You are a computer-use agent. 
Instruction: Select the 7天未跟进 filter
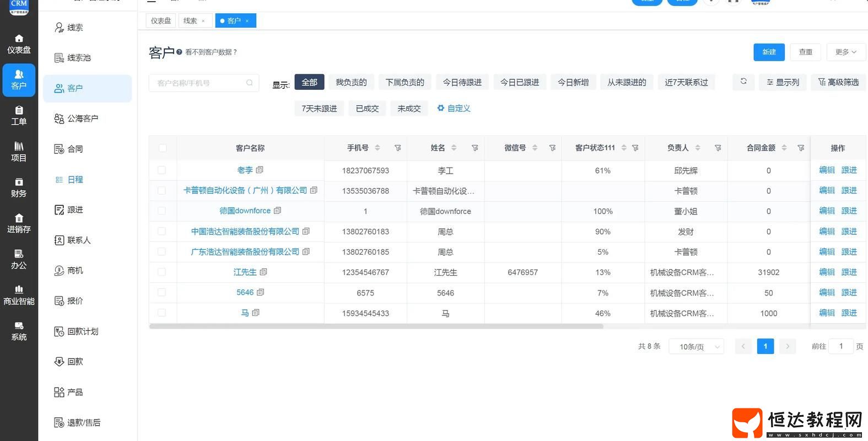pos(319,109)
